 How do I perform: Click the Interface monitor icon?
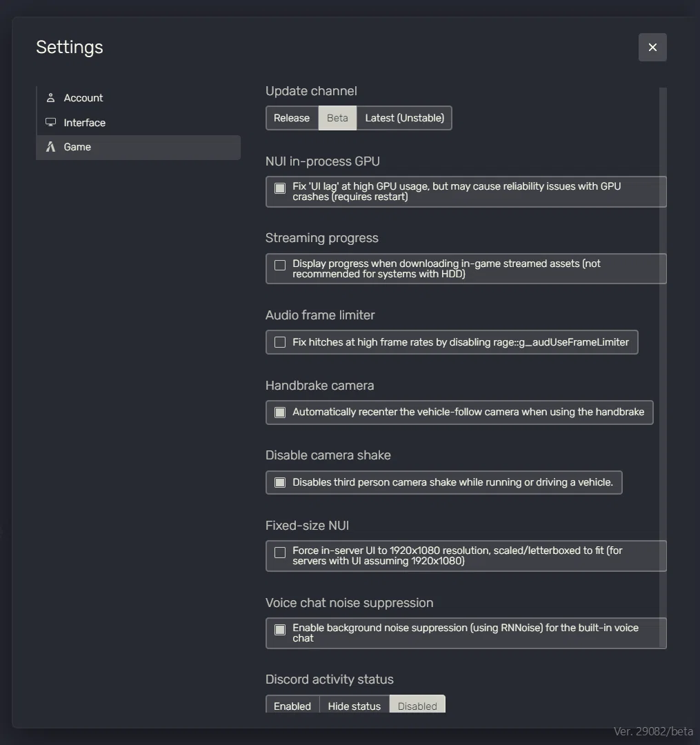[x=50, y=123]
